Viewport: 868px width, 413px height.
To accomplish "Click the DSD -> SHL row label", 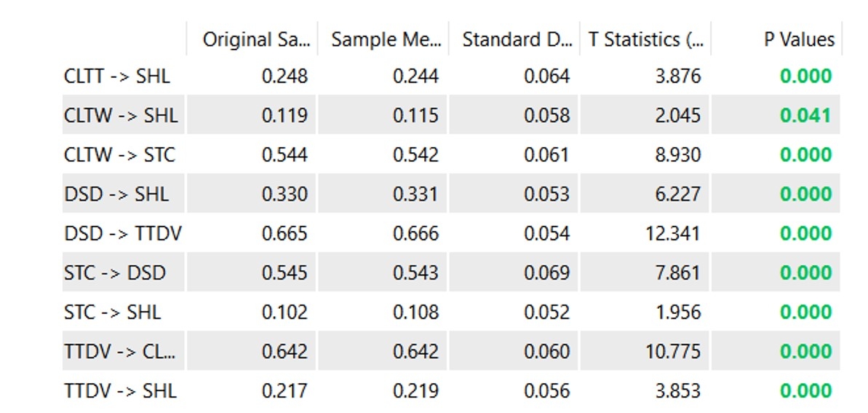I will tap(116, 194).
